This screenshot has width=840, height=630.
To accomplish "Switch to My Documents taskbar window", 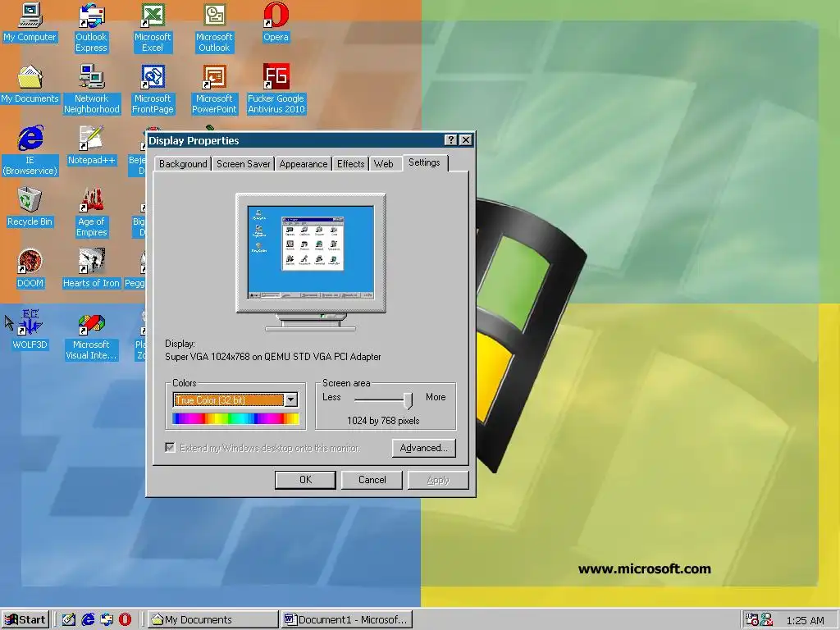I will coord(212,620).
